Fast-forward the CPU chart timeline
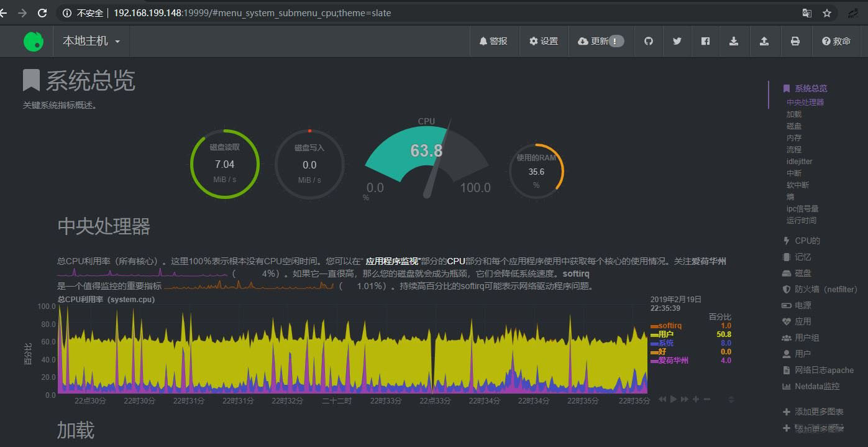Image resolution: width=868 pixels, height=447 pixels. tap(685, 399)
